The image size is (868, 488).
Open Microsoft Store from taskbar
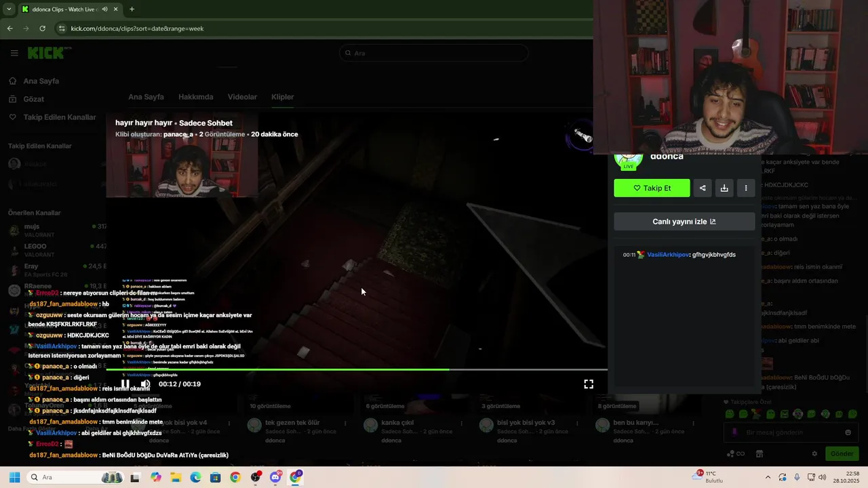pyautogui.click(x=215, y=477)
